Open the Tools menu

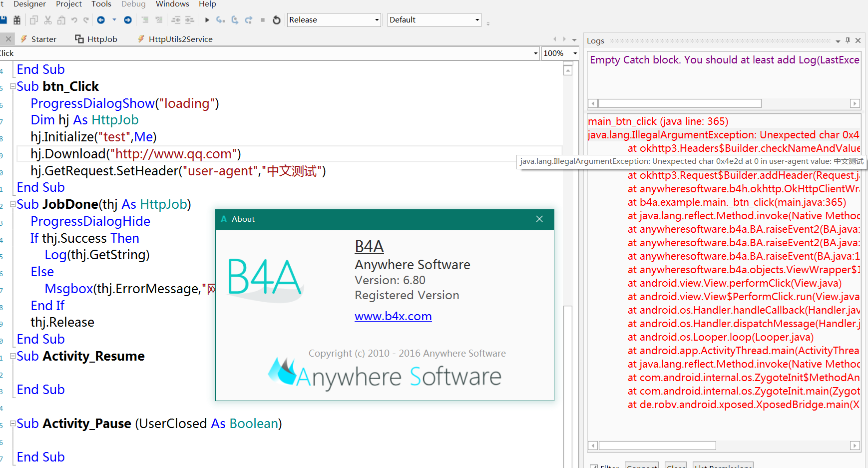pos(101,4)
